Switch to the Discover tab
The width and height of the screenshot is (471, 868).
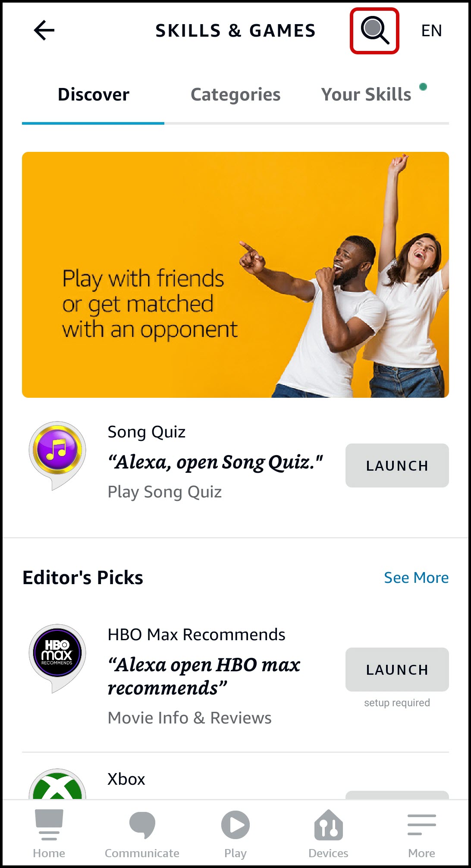click(x=93, y=94)
